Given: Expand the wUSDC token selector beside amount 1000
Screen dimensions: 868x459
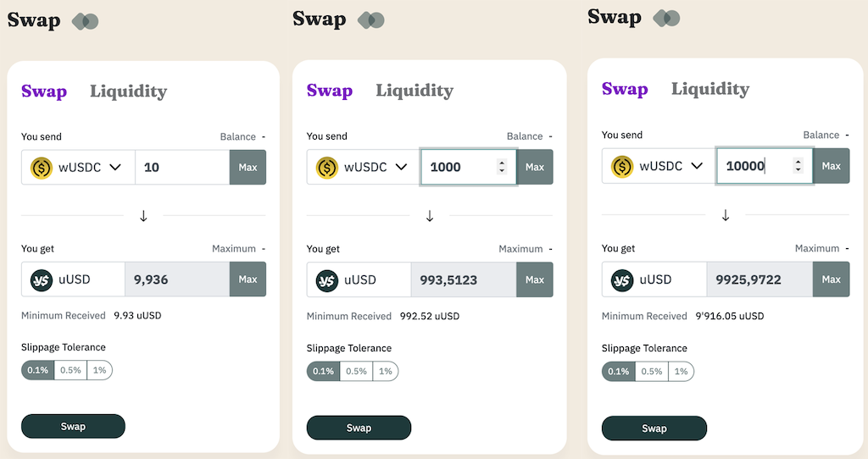Looking at the screenshot, I should coord(401,167).
